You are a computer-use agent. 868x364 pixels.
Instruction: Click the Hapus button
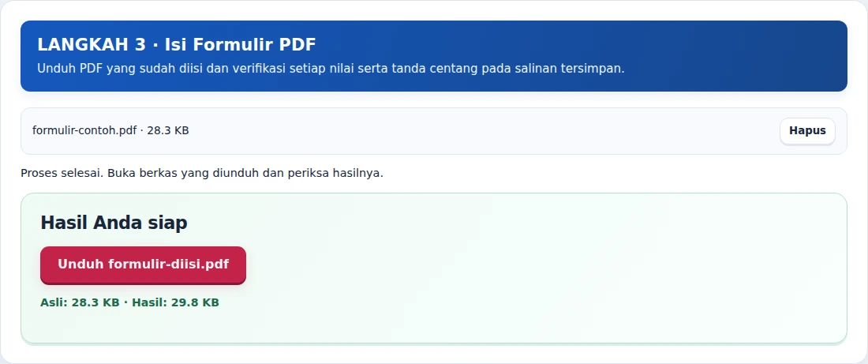[x=807, y=131]
